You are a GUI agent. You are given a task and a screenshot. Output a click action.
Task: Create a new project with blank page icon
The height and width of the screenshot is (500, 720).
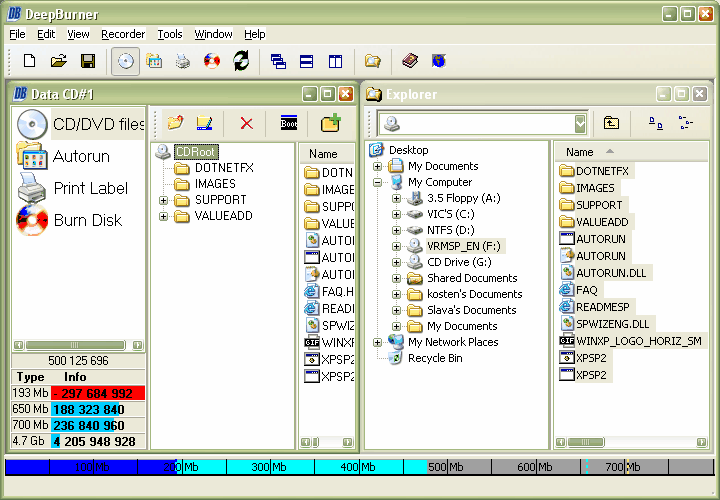[x=29, y=61]
